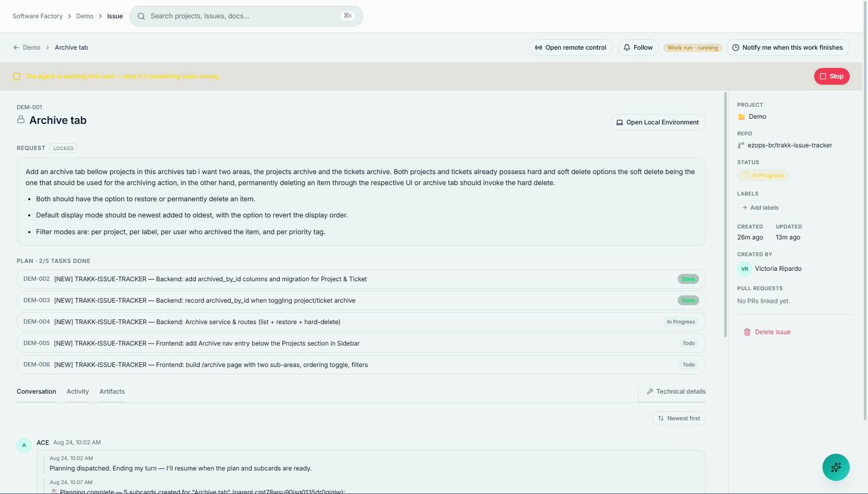Click the lock icon beside Archive tab title
This screenshot has height=494, width=868.
click(x=21, y=120)
